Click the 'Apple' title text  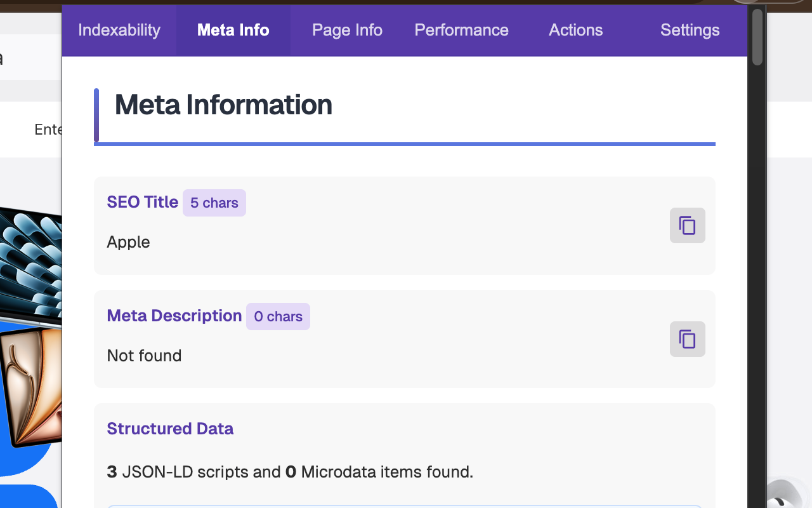click(128, 242)
